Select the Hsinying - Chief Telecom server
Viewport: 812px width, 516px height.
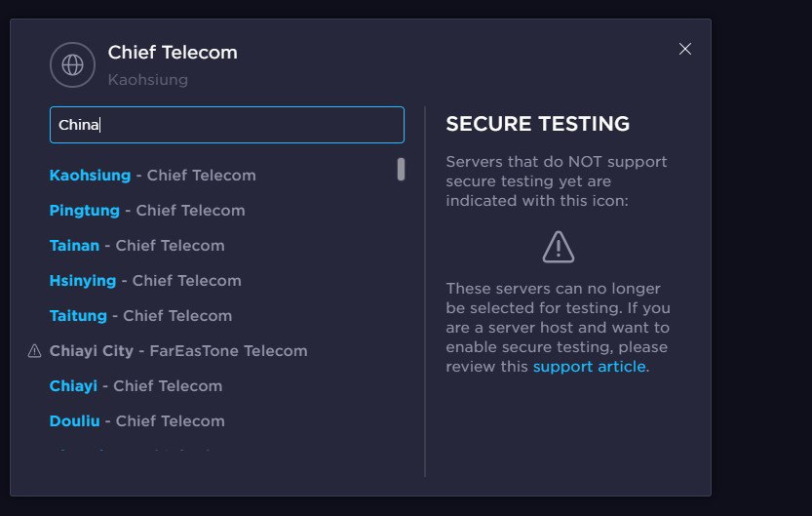point(145,281)
